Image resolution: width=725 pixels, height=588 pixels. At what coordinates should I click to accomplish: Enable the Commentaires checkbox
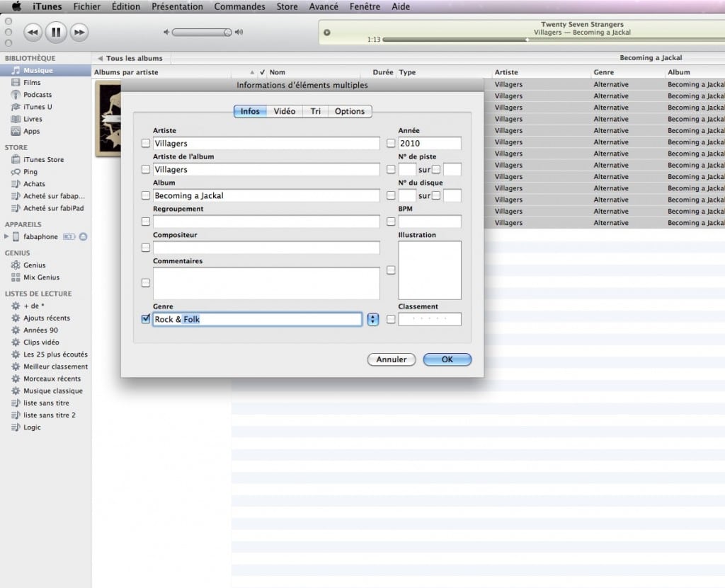click(146, 282)
